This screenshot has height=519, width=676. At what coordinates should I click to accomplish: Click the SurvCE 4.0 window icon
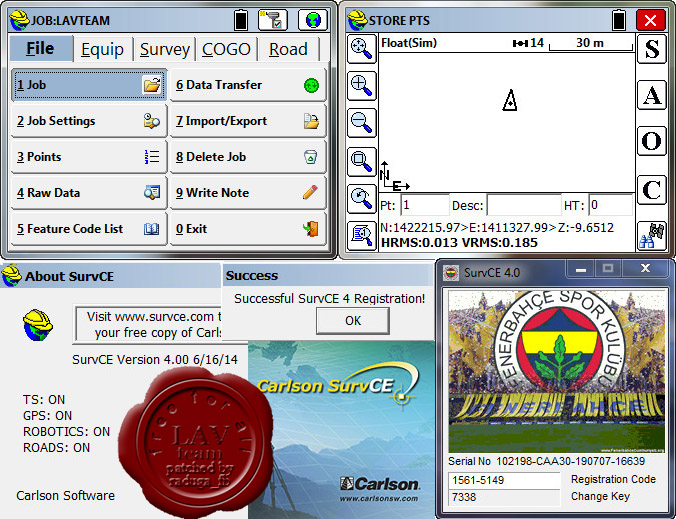coord(451,273)
